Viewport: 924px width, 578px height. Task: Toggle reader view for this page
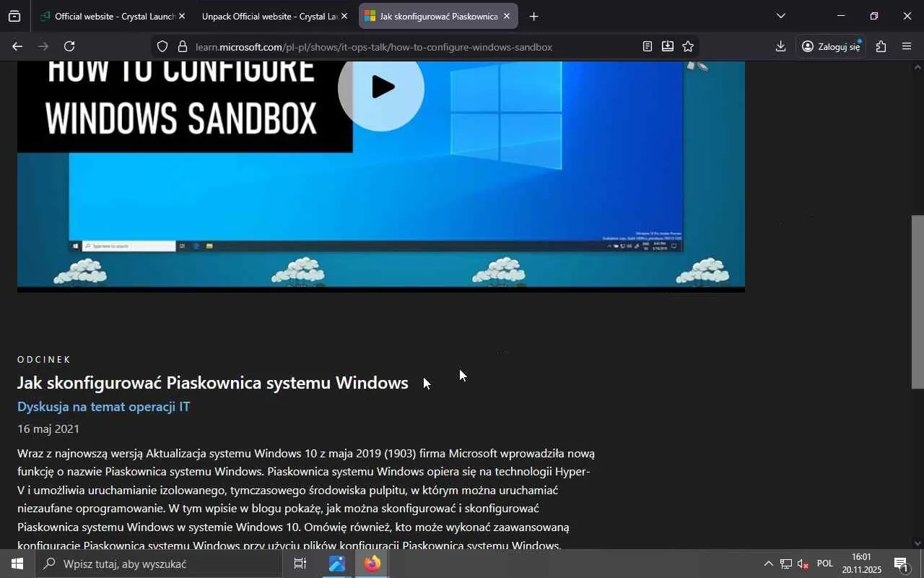point(648,47)
